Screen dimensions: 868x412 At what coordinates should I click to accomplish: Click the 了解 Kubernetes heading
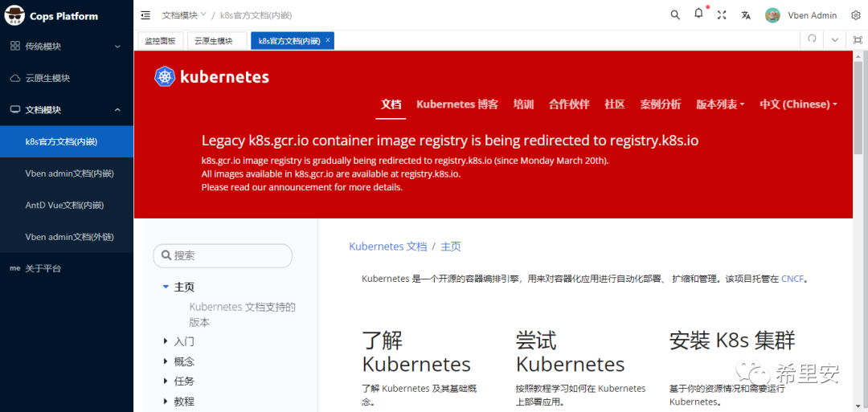click(x=416, y=352)
